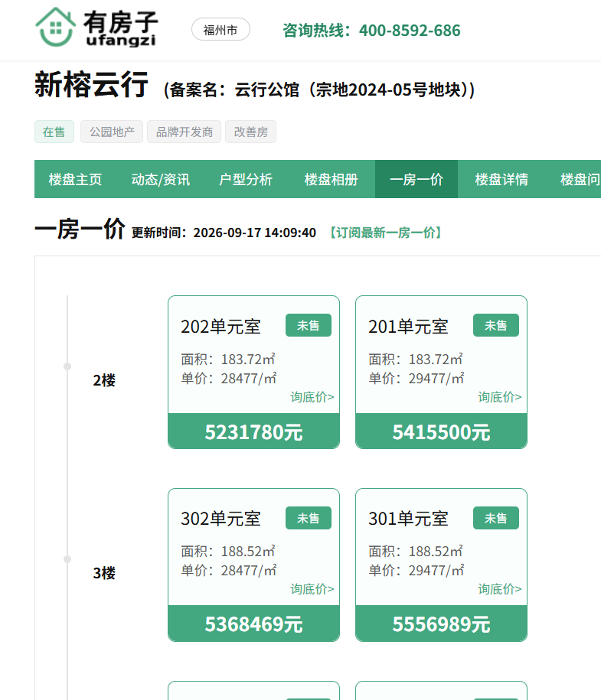The width and height of the screenshot is (601, 700).
Task: Open the 楼盘主页 tab
Action: pos(75,180)
